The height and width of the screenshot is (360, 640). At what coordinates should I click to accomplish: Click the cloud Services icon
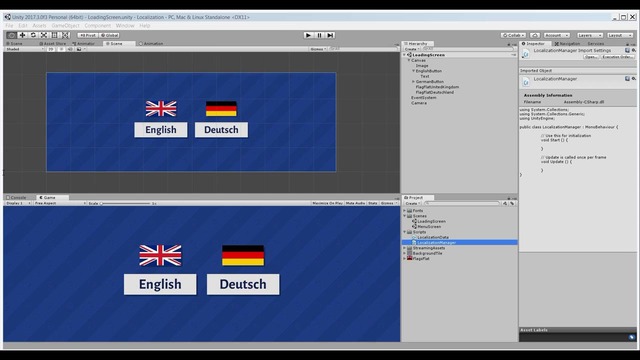coord(535,36)
